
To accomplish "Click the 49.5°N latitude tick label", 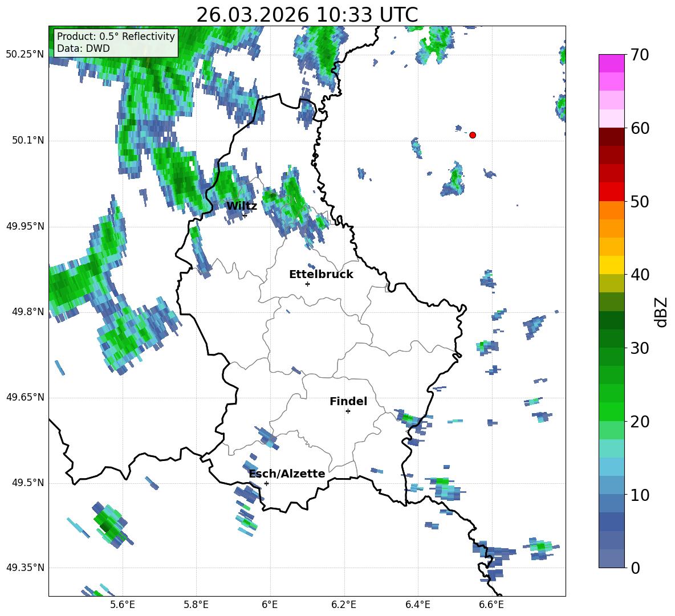I will click(x=25, y=483).
